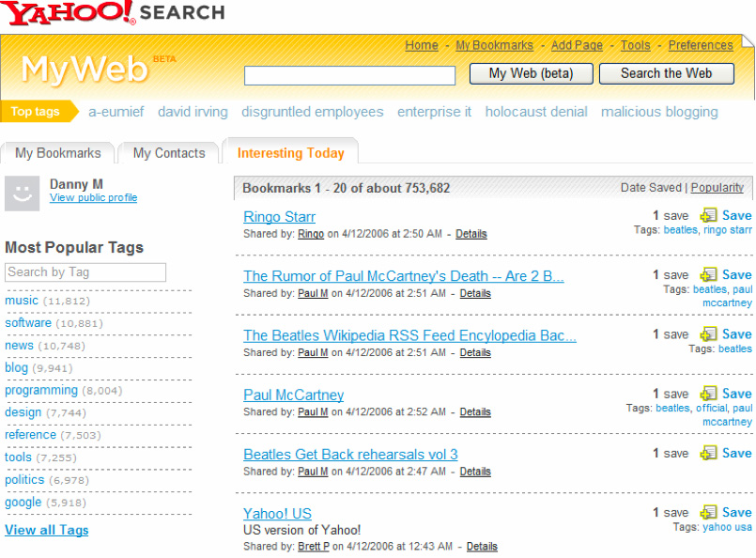
Task: Click Save text link for Ringo Starr
Action: [736, 215]
